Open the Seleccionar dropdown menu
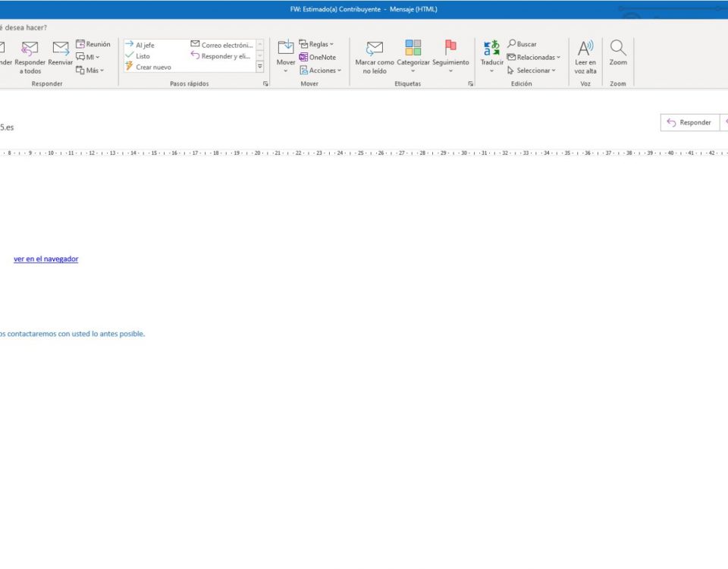 pos(531,70)
